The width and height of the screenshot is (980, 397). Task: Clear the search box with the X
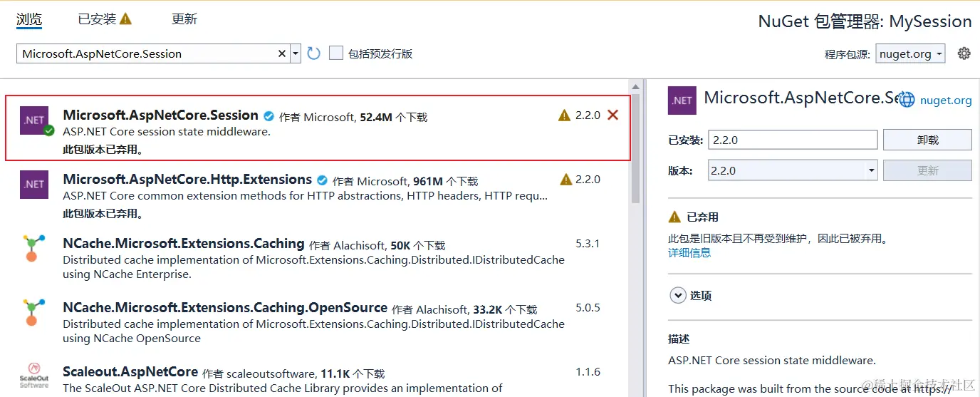click(x=281, y=53)
